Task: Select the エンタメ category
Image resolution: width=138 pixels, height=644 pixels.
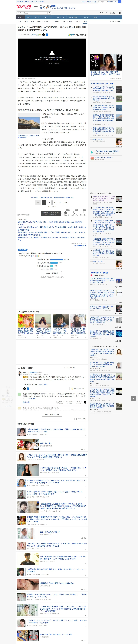Action: tap(47, 21)
